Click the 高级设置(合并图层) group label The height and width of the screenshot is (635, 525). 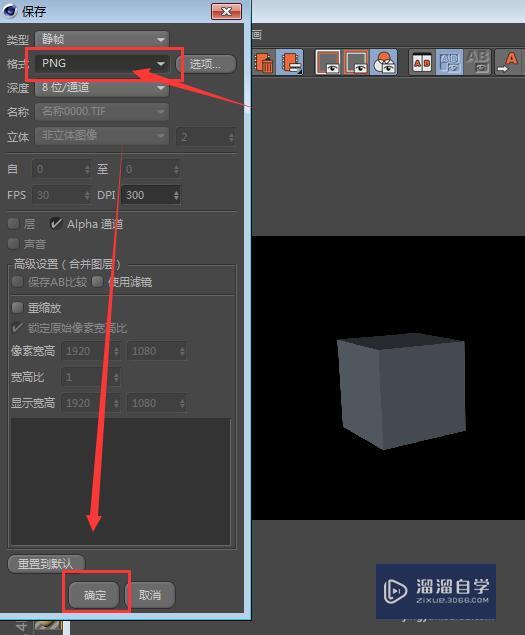(x=67, y=264)
